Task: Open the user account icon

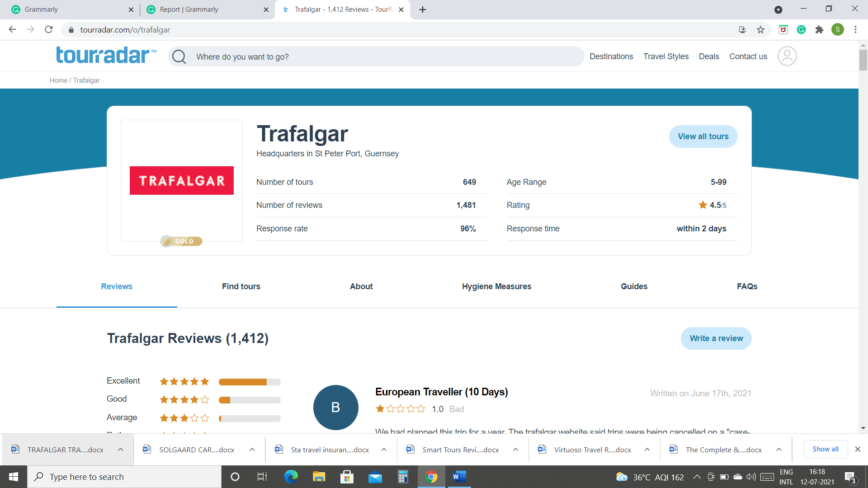Action: pos(787,56)
